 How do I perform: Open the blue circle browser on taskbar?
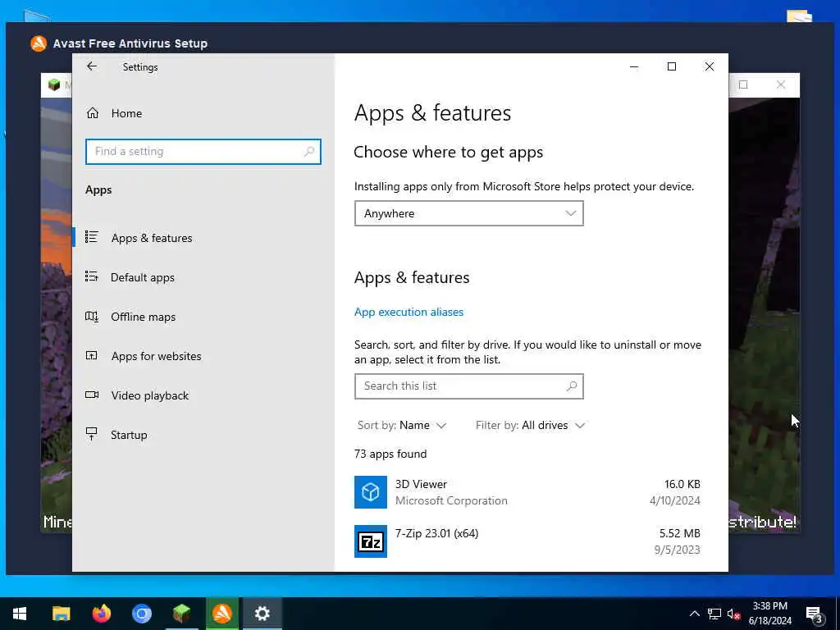click(141, 614)
